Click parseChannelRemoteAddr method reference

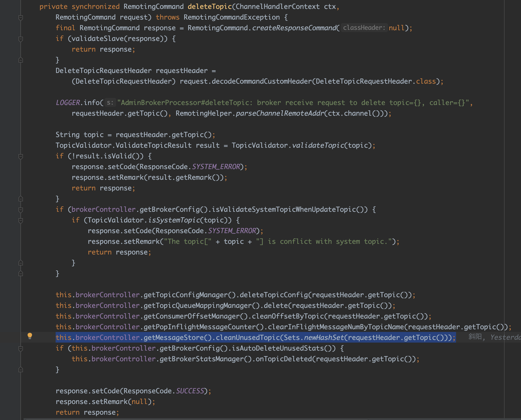tap(280, 113)
